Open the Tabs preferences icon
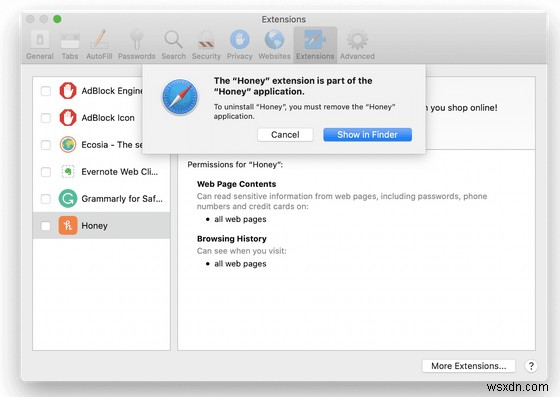 [70, 40]
